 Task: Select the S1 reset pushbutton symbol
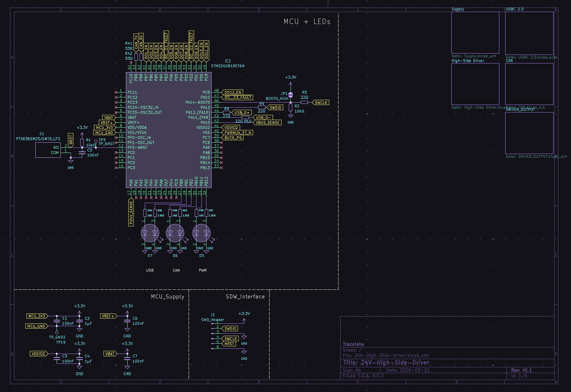(48, 150)
